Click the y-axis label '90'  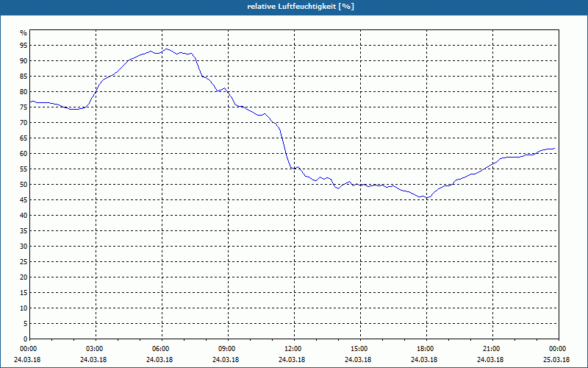[x=24, y=61]
